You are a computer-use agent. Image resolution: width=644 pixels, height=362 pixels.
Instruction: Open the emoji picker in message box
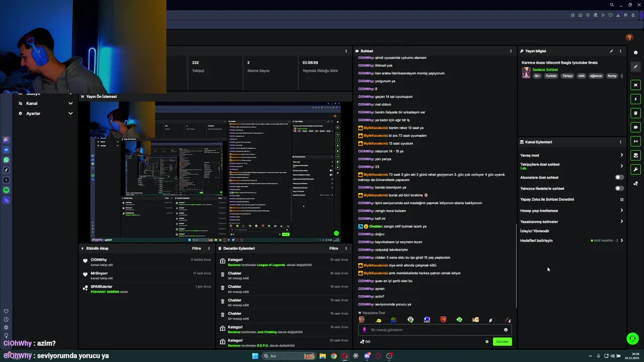point(506,330)
